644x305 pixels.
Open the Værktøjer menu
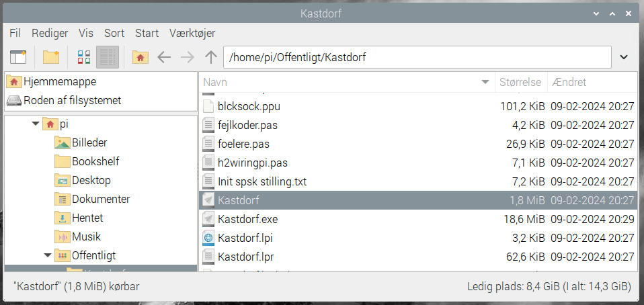193,33
